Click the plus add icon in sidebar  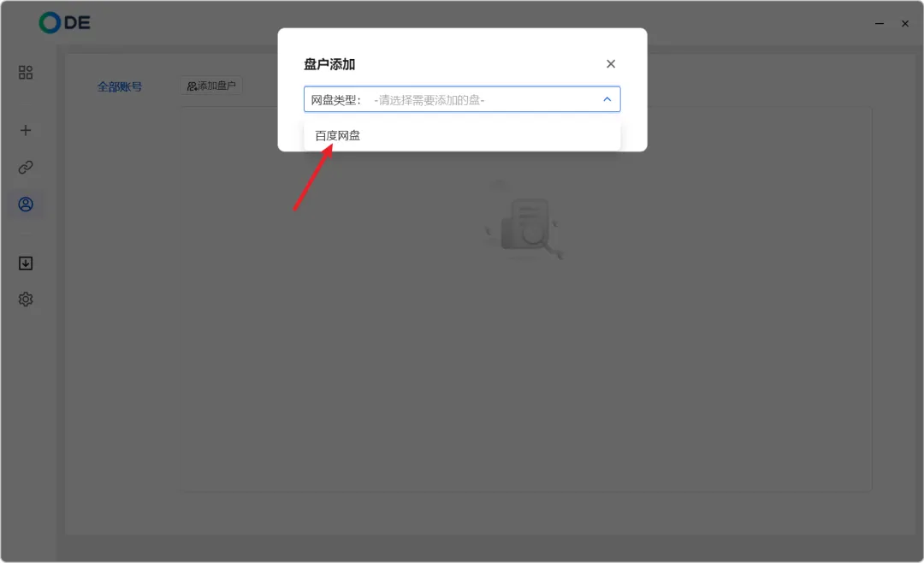point(26,130)
